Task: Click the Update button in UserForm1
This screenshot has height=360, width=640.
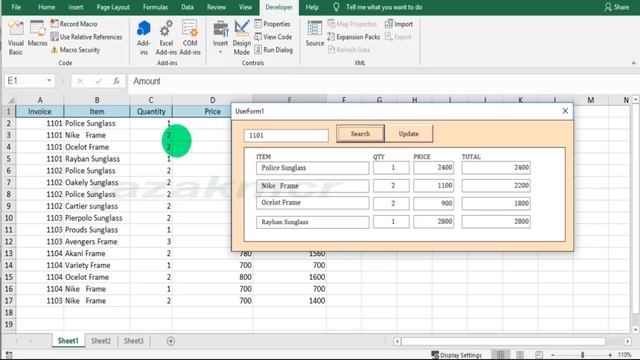Action: [409, 134]
